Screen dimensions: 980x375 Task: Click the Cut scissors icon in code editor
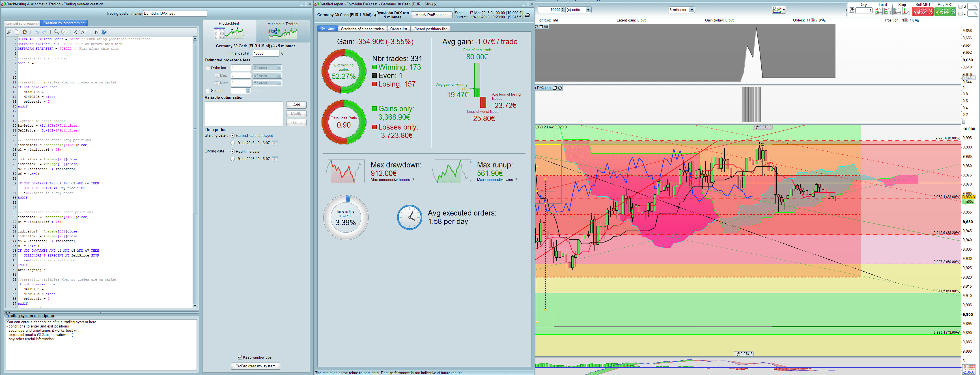10,32
